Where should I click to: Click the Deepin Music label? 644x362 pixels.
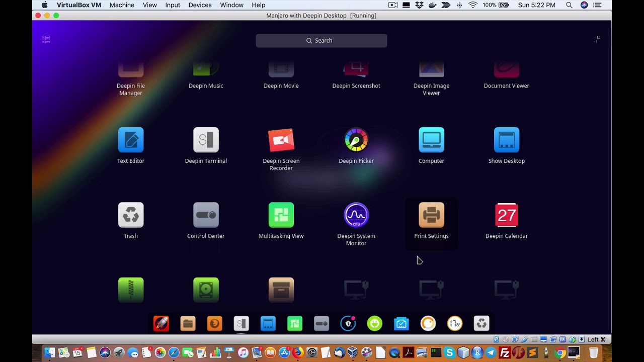[206, 86]
